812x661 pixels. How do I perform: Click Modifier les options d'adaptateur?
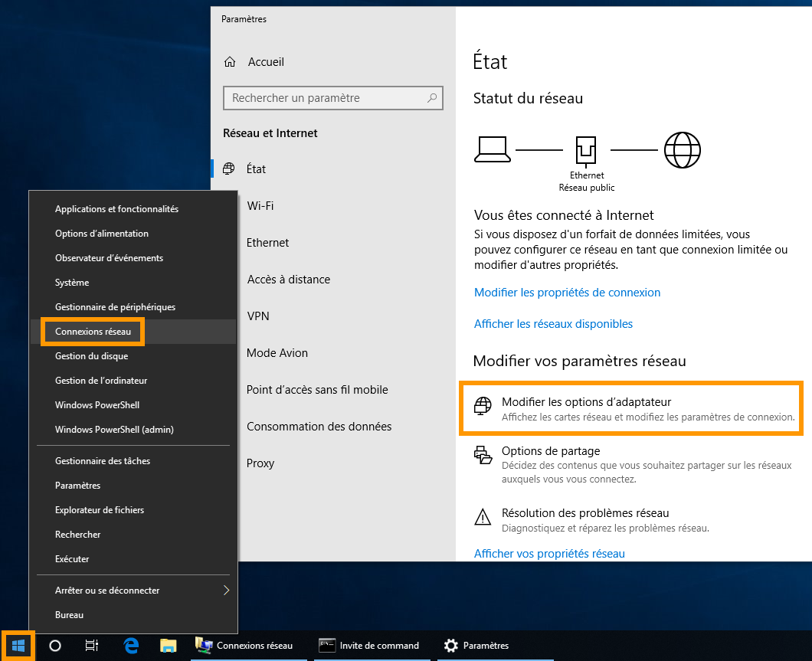point(586,402)
